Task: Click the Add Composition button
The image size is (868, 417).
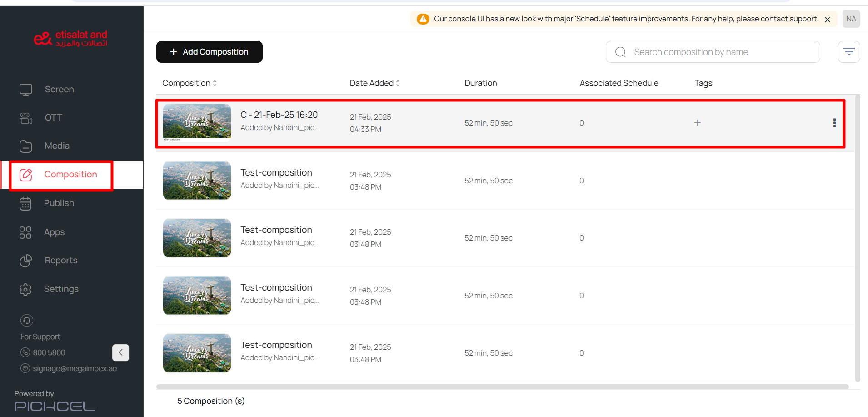Action: click(x=209, y=52)
